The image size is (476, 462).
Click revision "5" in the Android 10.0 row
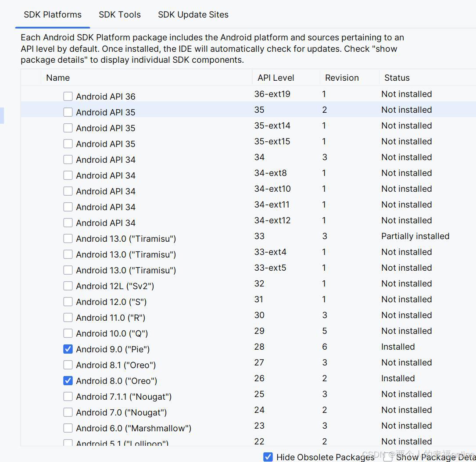[x=325, y=330]
